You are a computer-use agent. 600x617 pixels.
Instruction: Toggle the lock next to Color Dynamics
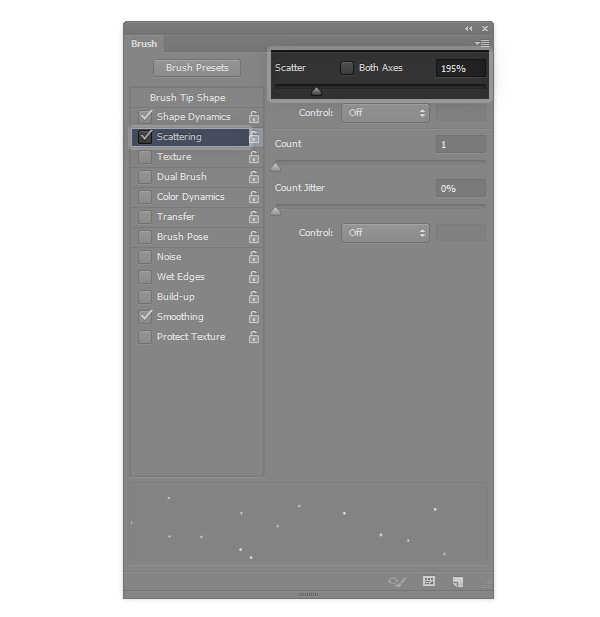254,197
